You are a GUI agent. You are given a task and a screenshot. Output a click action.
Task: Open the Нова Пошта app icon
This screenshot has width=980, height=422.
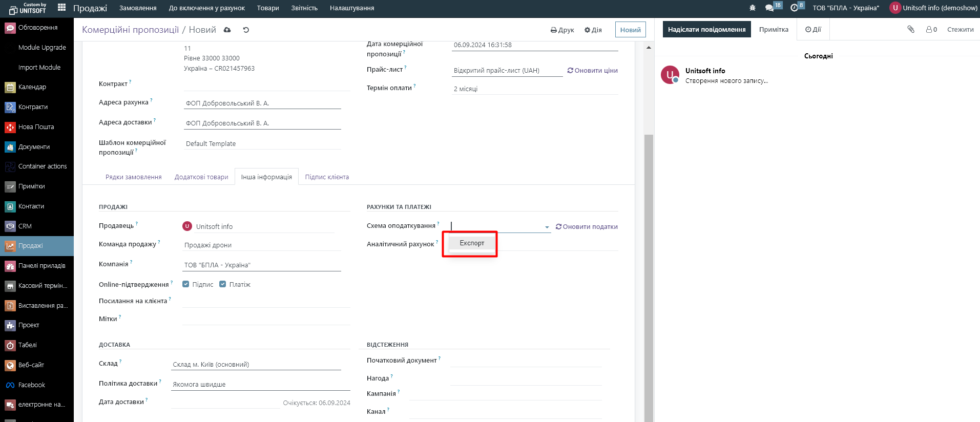[x=10, y=127]
